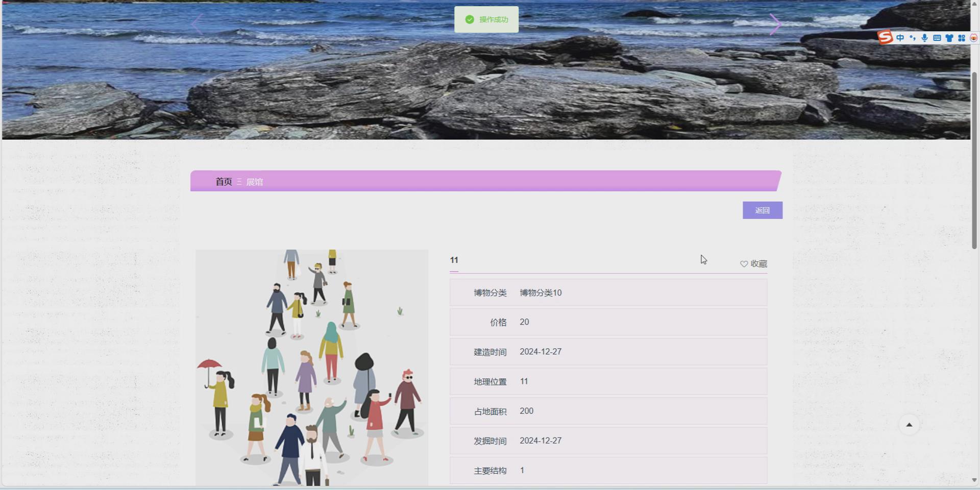Click the value 博物分类10
The height and width of the screenshot is (490, 980).
click(x=541, y=292)
